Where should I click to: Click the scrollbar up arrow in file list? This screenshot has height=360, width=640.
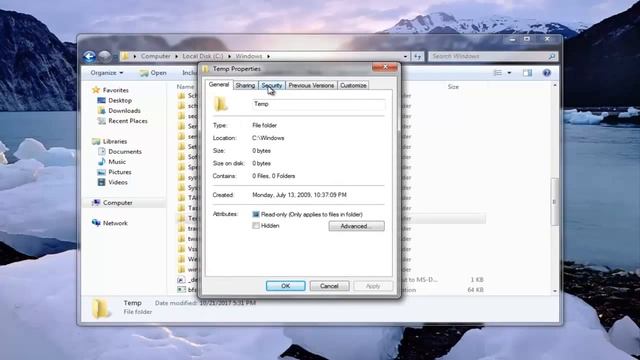coord(555,85)
